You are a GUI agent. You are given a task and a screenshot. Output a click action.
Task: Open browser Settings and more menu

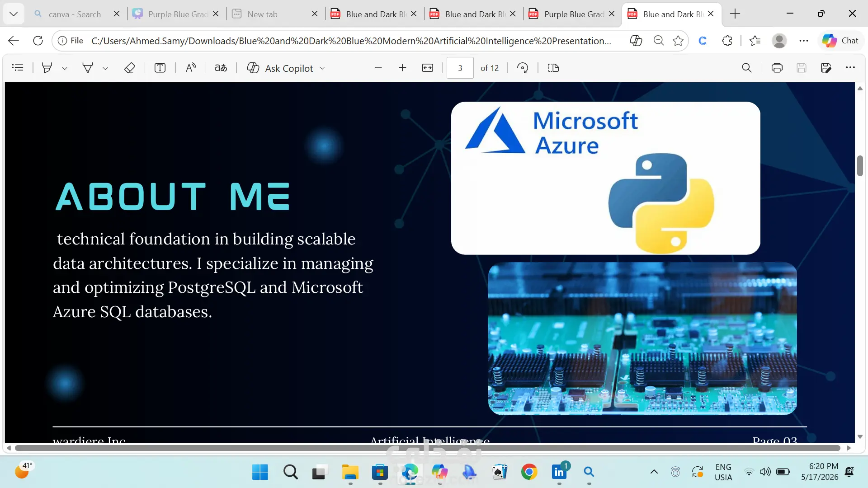pos(804,41)
